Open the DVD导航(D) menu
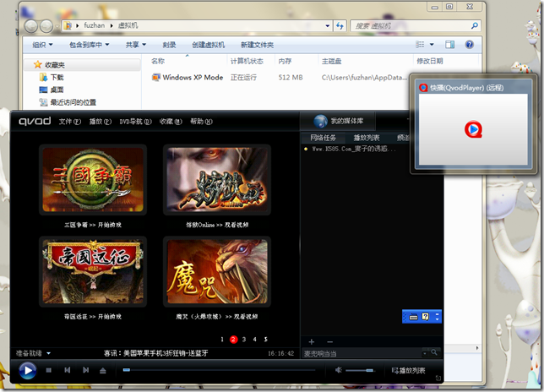The image size is (544, 392). pyautogui.click(x=136, y=122)
